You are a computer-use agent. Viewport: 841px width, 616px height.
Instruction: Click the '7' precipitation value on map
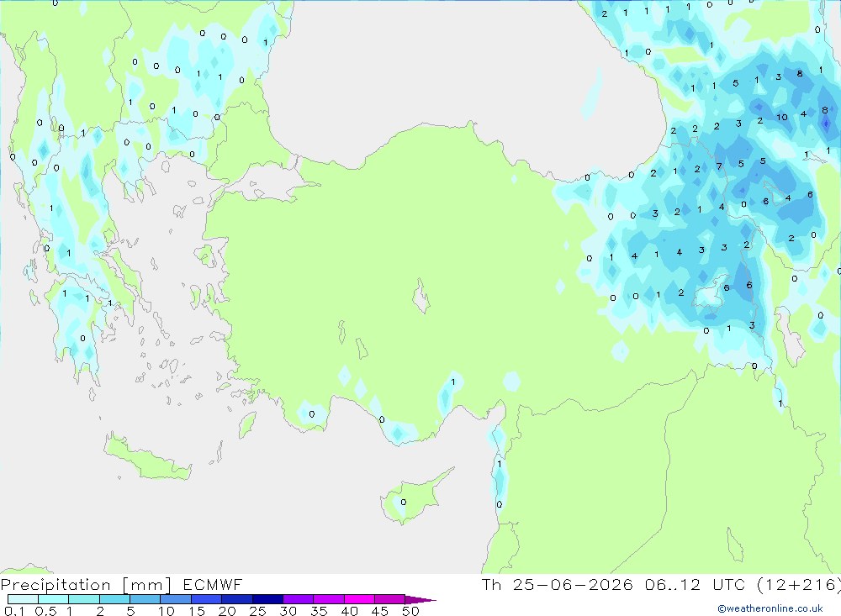point(719,166)
